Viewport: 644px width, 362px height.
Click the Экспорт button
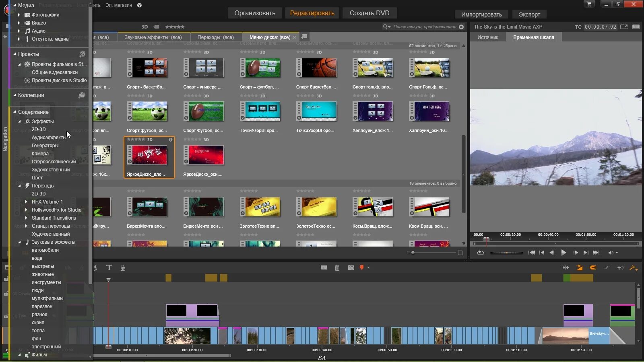click(529, 14)
